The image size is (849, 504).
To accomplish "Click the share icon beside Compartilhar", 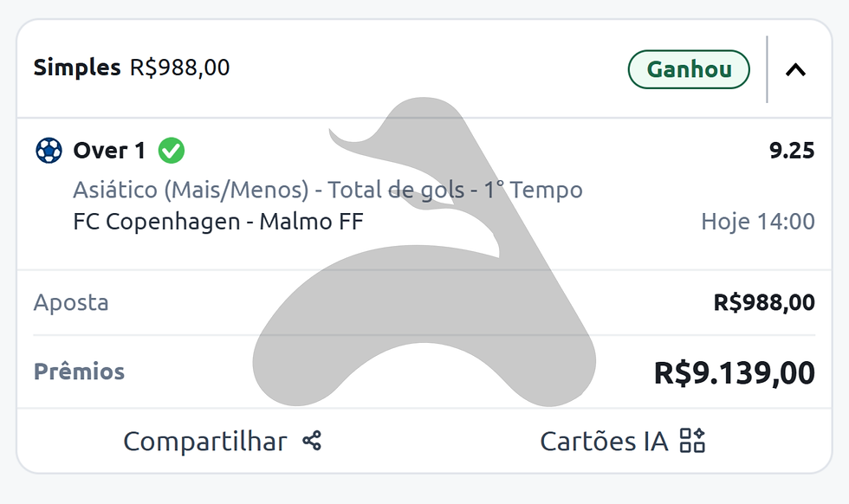I will coord(312,441).
